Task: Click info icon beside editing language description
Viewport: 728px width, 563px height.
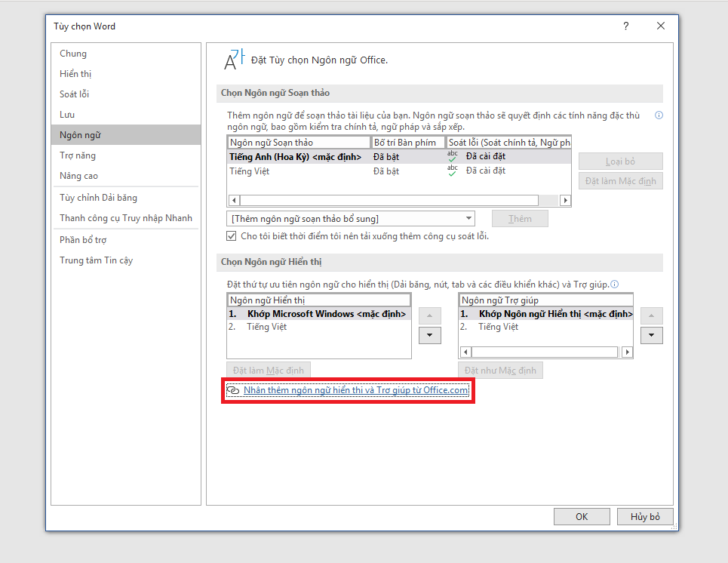Action: coord(659,115)
